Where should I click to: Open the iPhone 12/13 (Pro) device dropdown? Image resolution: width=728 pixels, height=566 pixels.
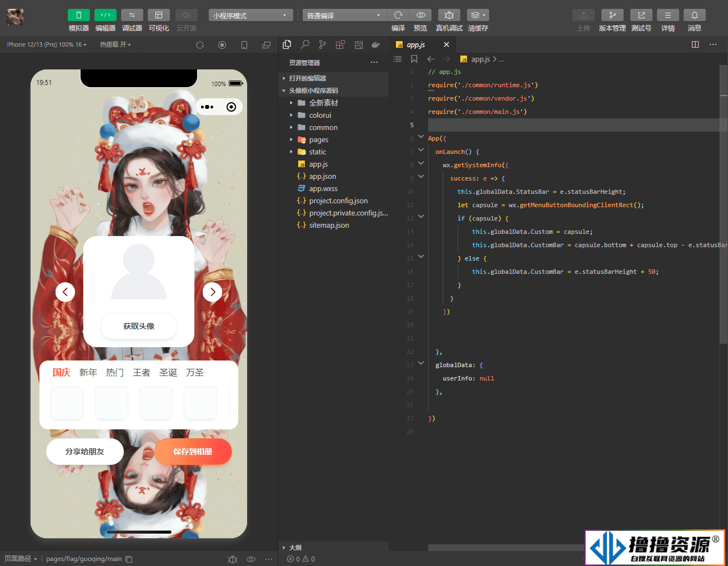click(x=47, y=44)
